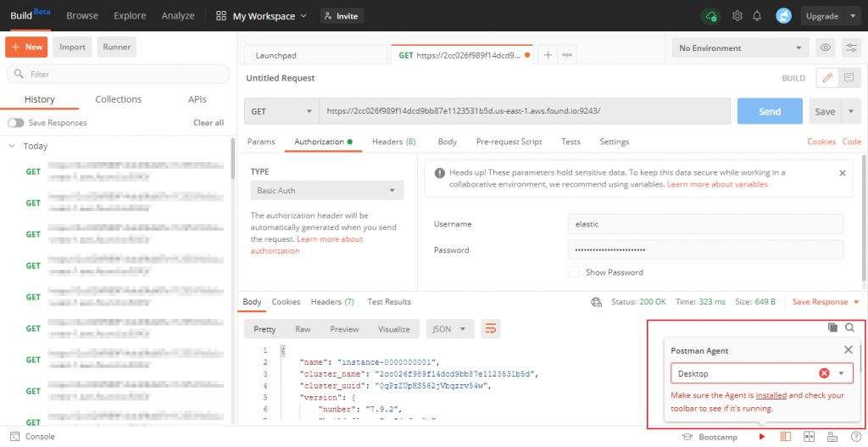The height and width of the screenshot is (447, 868).
Task: Open manage environments sliders icon
Action: point(851,47)
